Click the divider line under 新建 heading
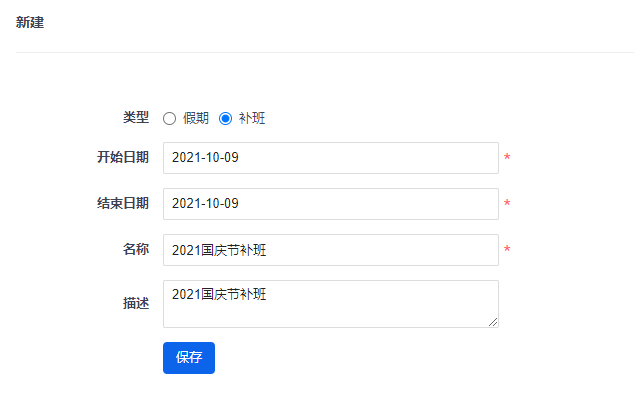The height and width of the screenshot is (412, 634). 325,52
